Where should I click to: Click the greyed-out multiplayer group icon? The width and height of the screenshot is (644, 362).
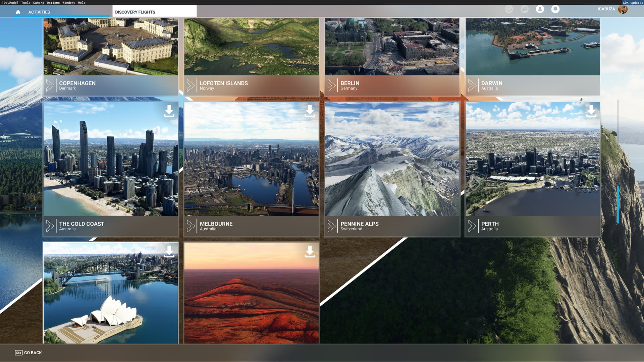524,9
